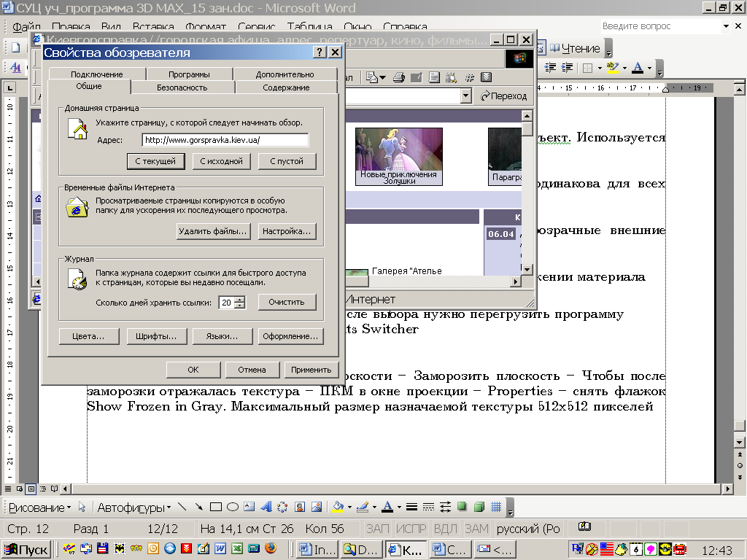Click the home page address field

pos(225,140)
